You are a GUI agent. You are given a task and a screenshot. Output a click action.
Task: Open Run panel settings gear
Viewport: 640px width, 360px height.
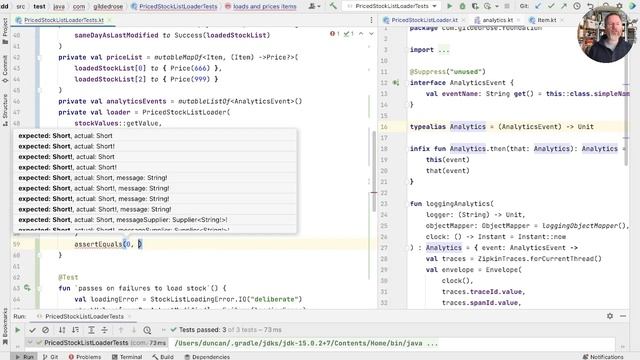pyautogui.click(x=610, y=316)
